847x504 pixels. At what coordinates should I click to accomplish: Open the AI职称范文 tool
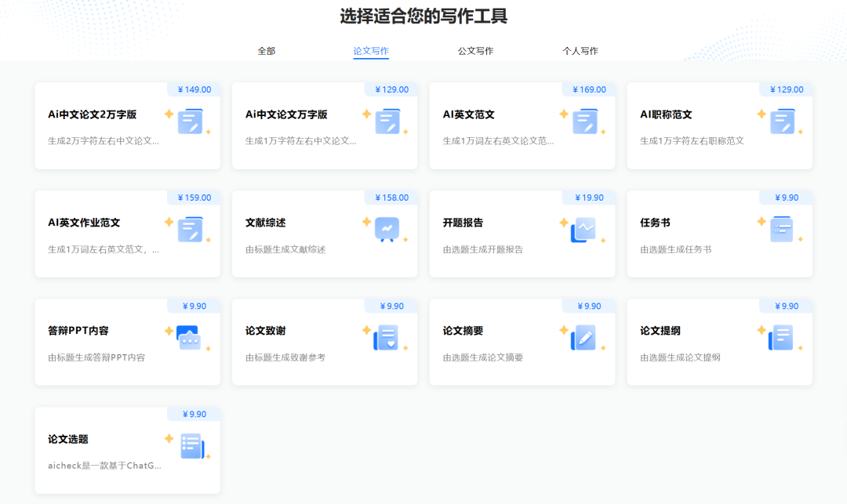click(x=719, y=125)
